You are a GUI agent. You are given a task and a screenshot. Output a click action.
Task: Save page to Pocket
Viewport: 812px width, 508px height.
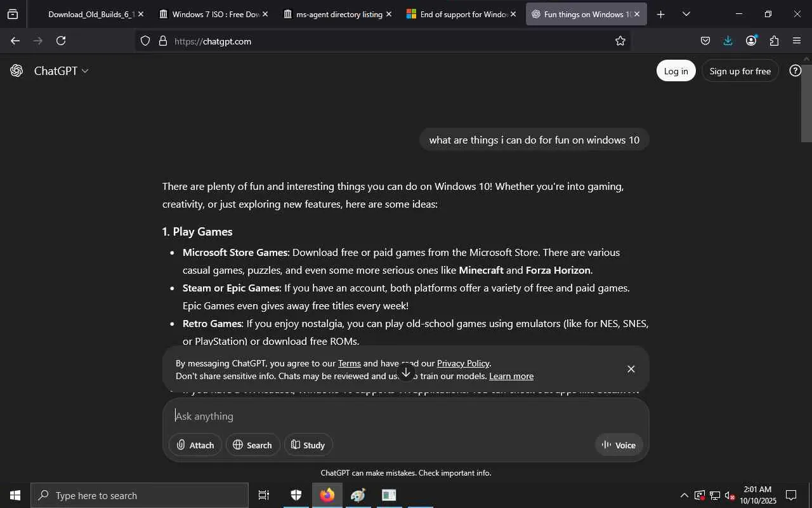pyautogui.click(x=705, y=41)
